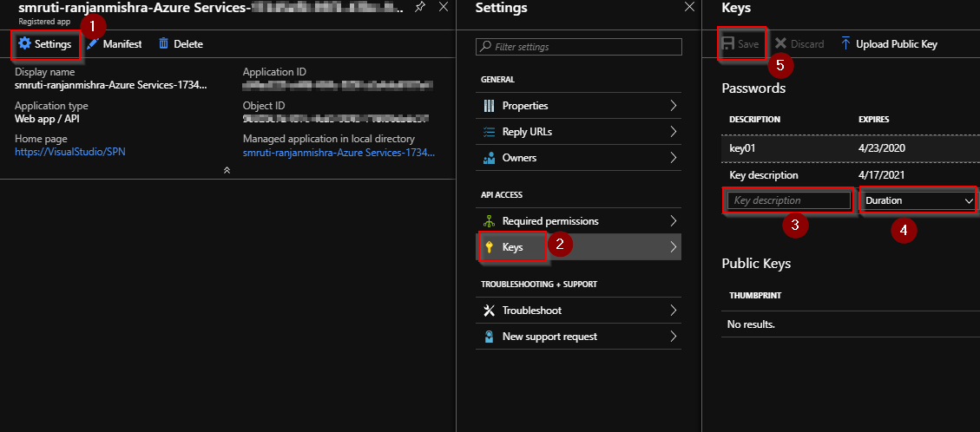Image resolution: width=980 pixels, height=432 pixels.
Task: Open the managed application link
Action: coord(339,152)
